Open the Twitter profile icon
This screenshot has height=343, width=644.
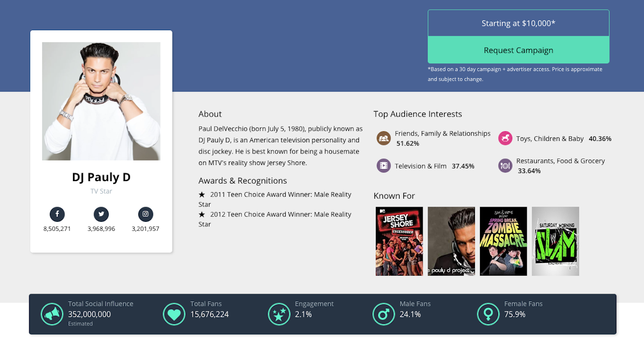pyautogui.click(x=101, y=214)
